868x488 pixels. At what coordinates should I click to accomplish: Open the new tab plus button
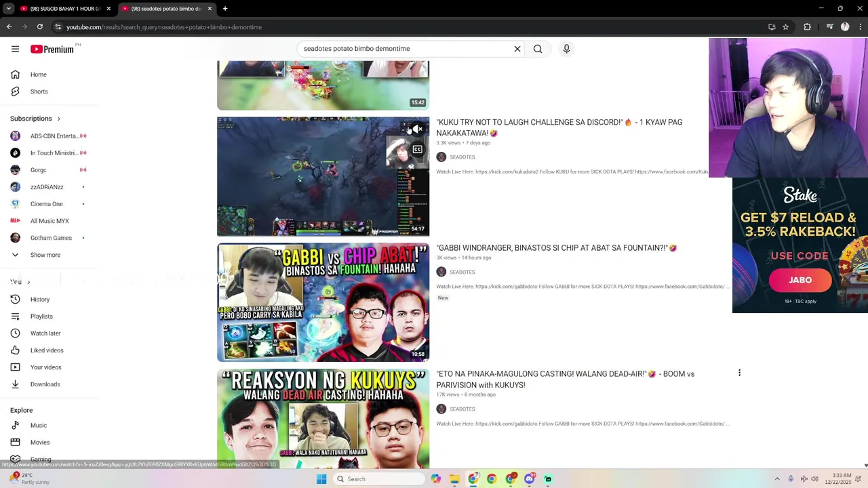click(225, 9)
